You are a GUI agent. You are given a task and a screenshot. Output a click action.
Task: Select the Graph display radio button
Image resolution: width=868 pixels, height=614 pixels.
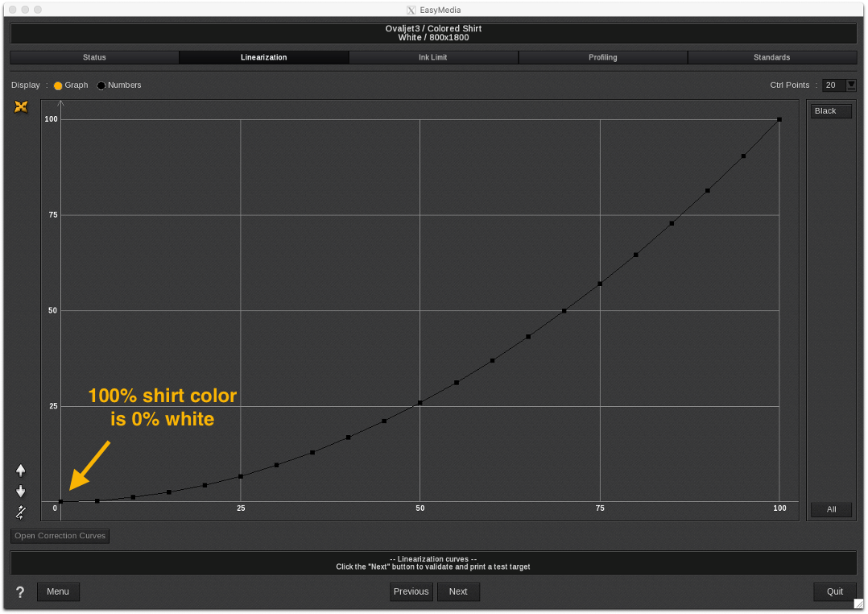click(x=58, y=85)
